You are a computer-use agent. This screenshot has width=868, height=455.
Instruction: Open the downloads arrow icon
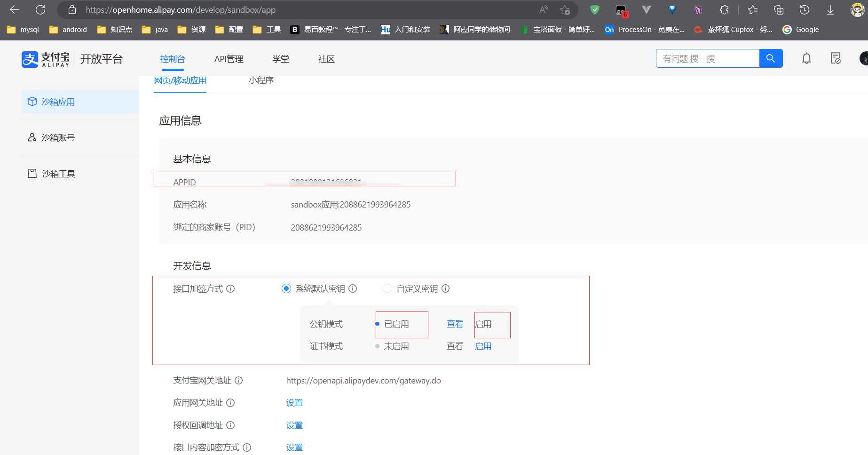coord(830,9)
